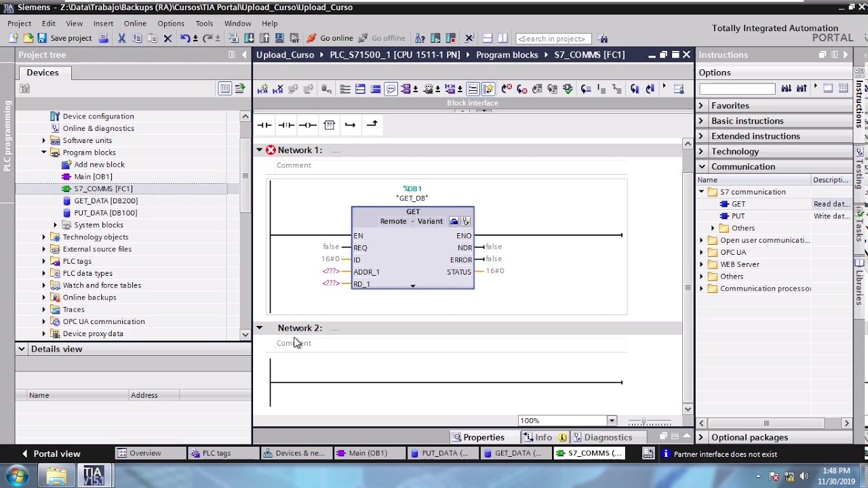Select the Devices tab
Image resolution: width=868 pixels, height=488 pixels.
[x=43, y=73]
